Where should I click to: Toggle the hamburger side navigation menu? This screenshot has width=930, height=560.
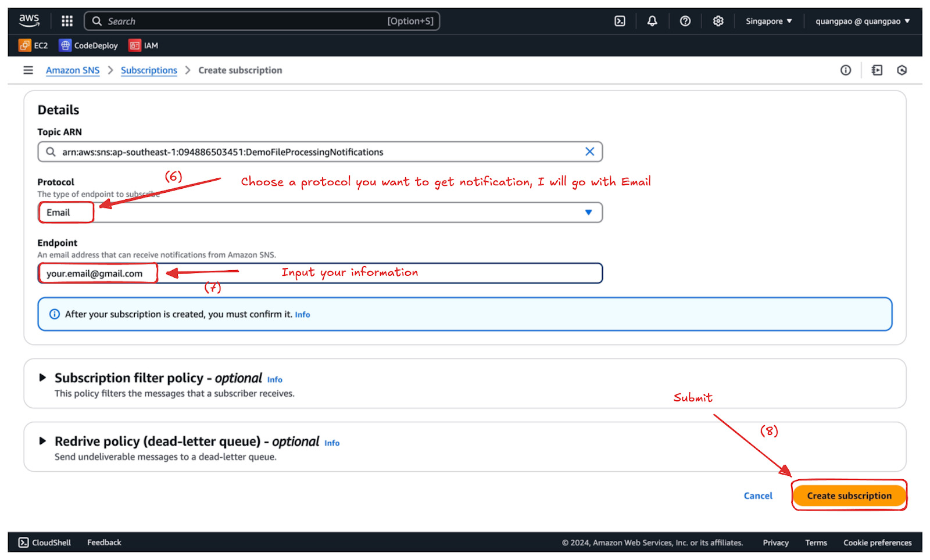(28, 70)
